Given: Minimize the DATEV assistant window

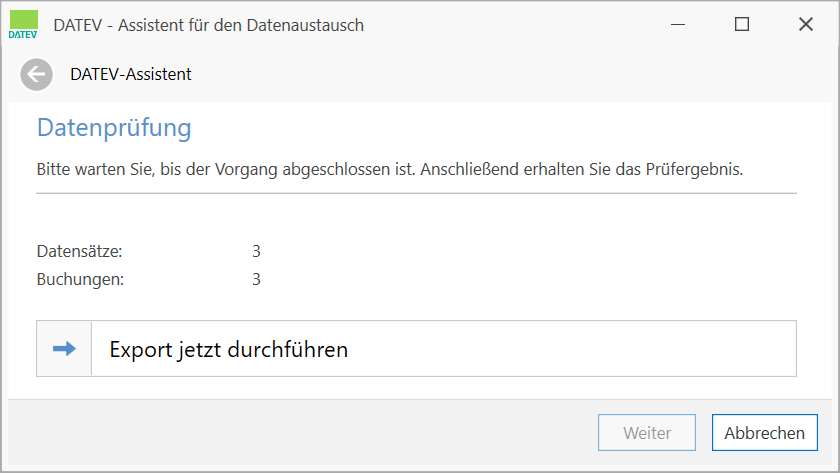Looking at the screenshot, I should click(678, 25).
